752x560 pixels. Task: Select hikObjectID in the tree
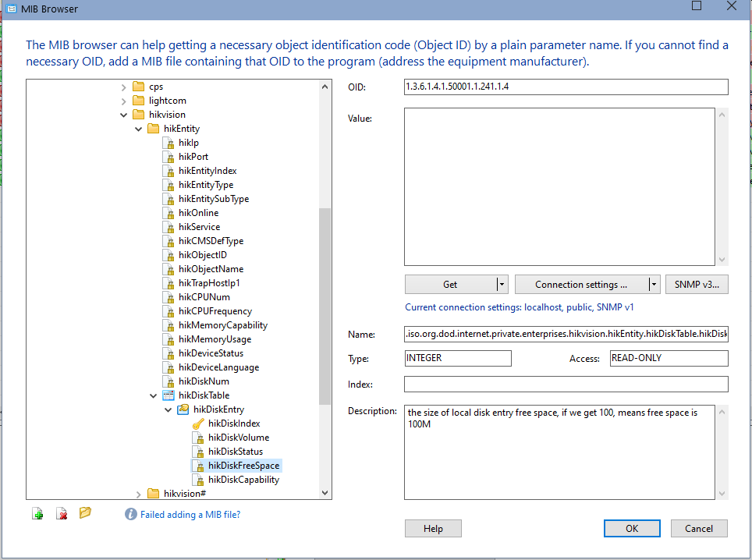[x=203, y=254]
